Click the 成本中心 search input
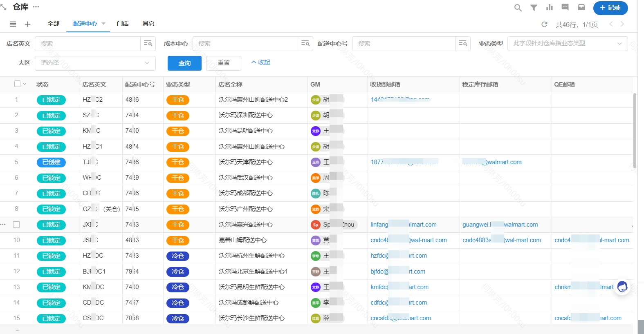The height and width of the screenshot is (334, 644). [245, 43]
